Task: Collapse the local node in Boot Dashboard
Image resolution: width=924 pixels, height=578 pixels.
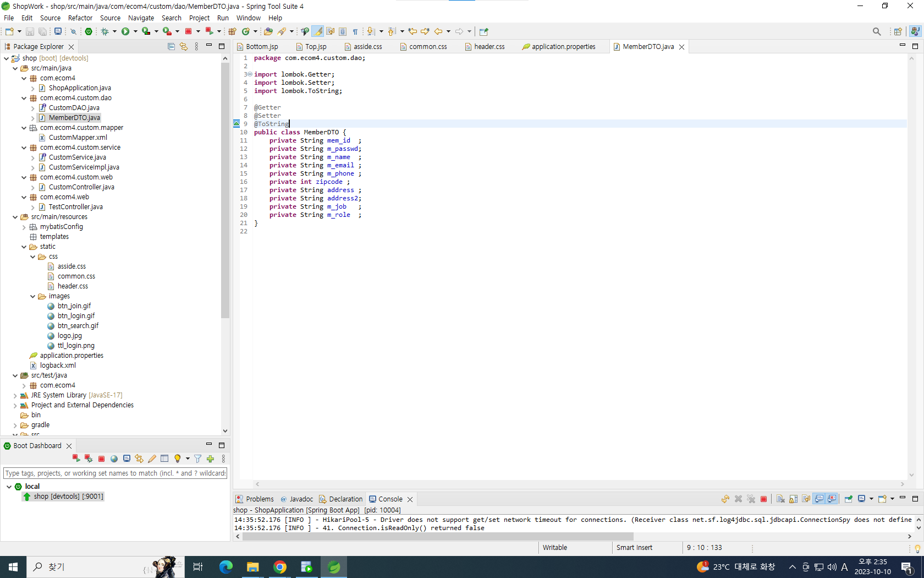Action: [9, 487]
